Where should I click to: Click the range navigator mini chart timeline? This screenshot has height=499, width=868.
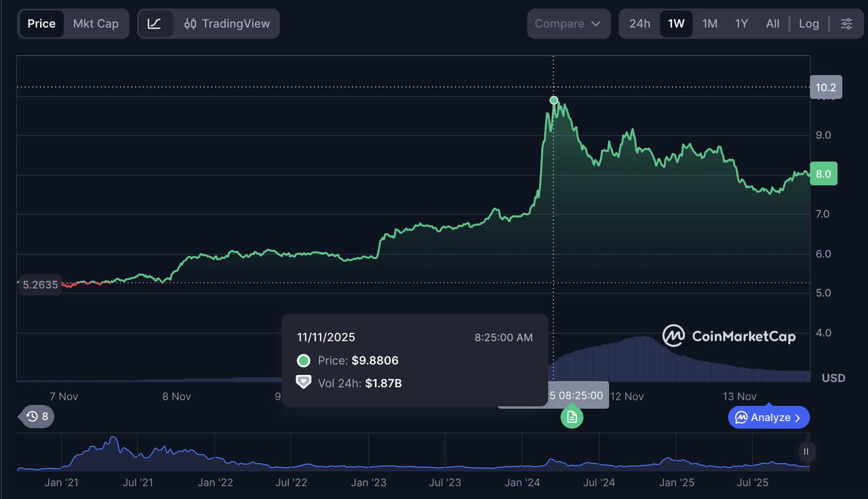click(x=407, y=453)
